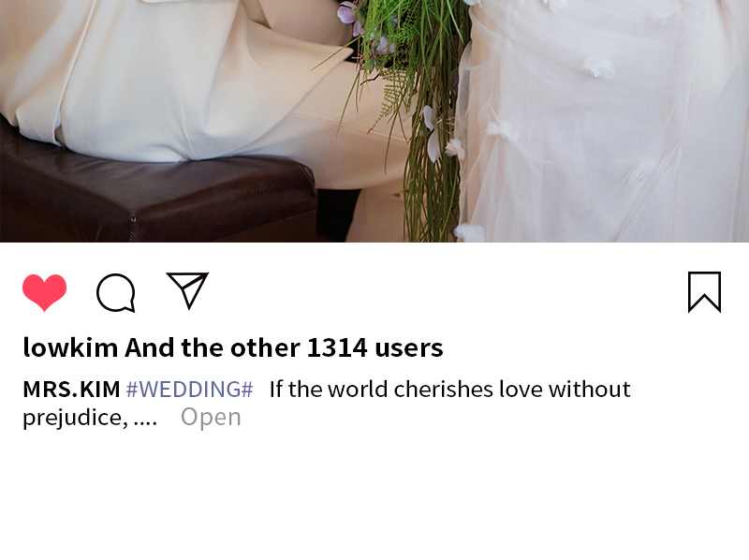
Task: Expand the caption with Open
Action: (211, 417)
